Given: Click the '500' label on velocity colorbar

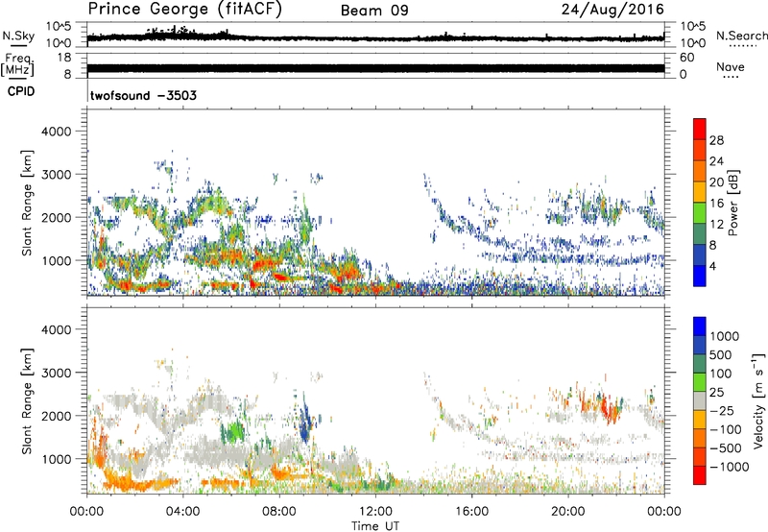Looking at the screenshot, I should [721, 354].
